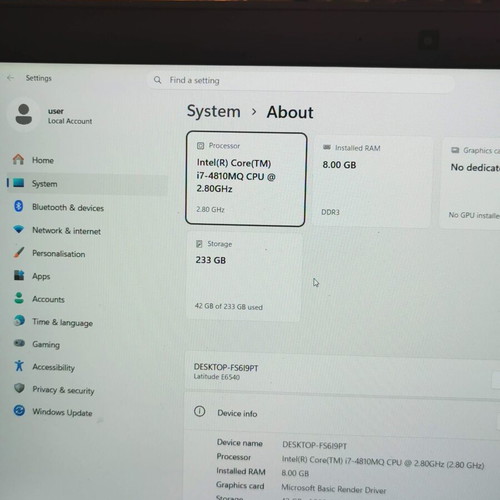Open the Storage 233 GB card
The width and height of the screenshot is (500, 500).
point(244,277)
